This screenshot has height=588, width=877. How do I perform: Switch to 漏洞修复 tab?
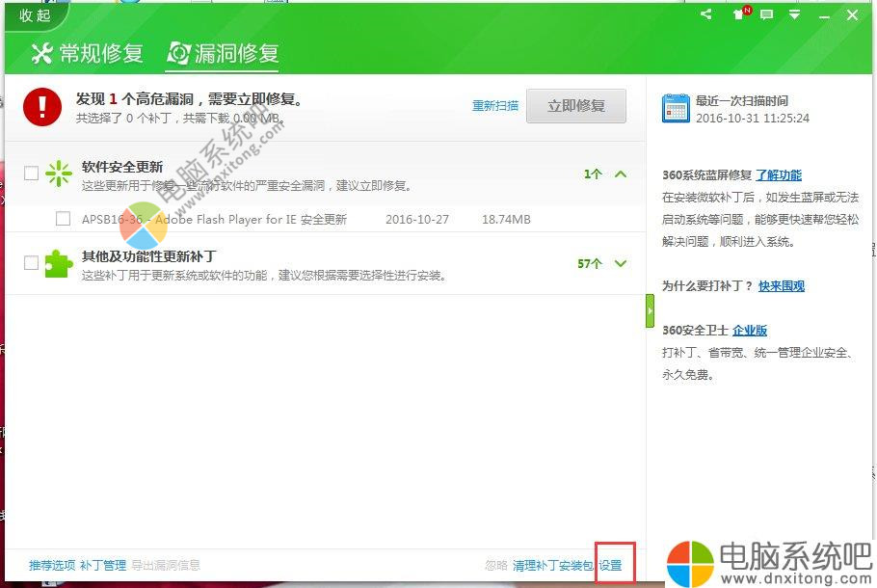point(223,54)
